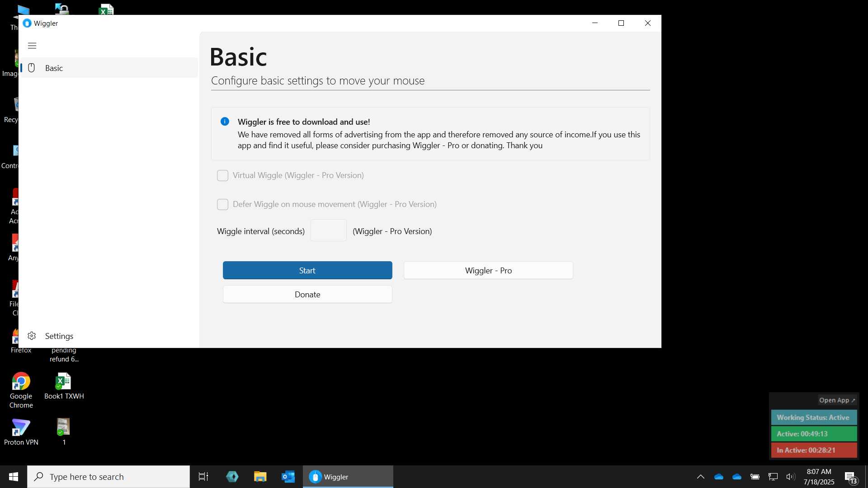Open App link in tracker widget
Screen dimensions: 868x488
pyautogui.click(x=837, y=400)
